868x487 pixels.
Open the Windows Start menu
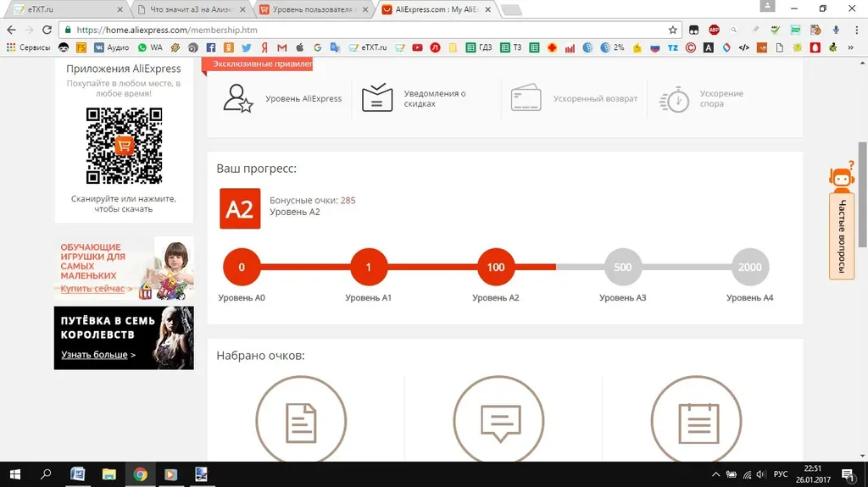[x=15, y=474]
